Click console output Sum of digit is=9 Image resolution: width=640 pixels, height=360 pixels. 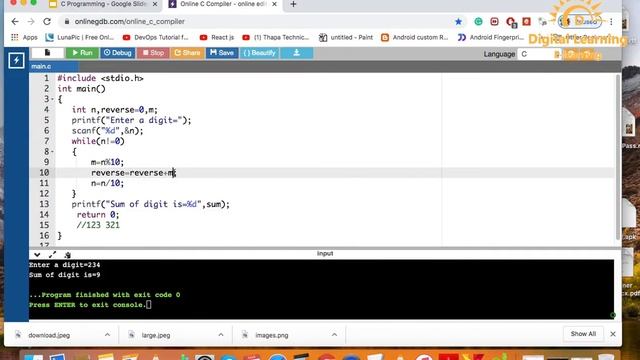64,275
